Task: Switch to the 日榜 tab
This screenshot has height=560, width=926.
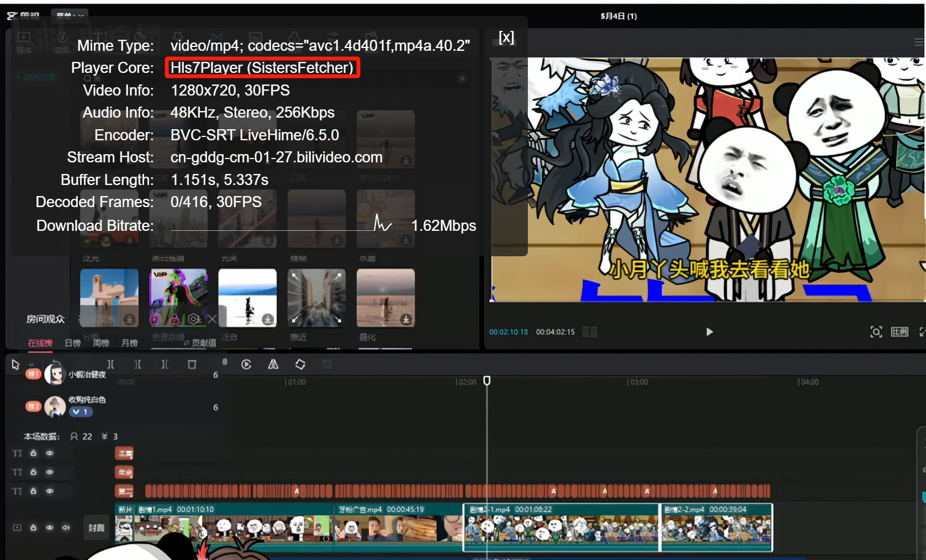Action: coord(73,344)
